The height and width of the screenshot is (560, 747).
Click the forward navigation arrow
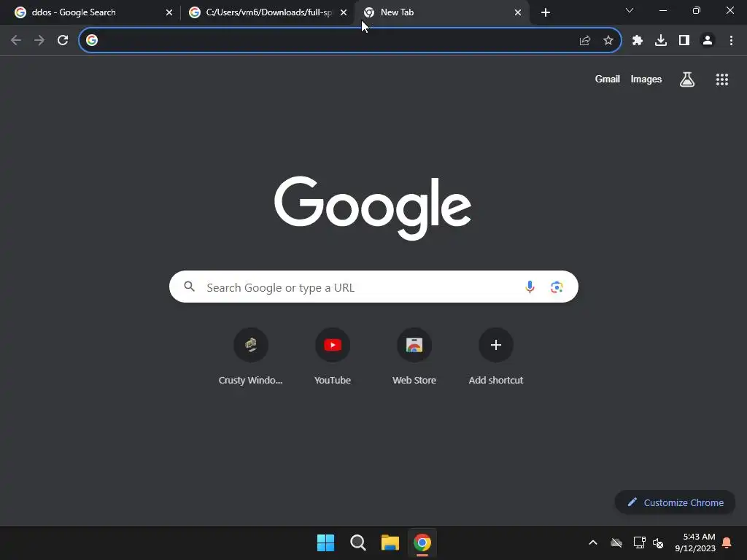pyautogui.click(x=39, y=41)
